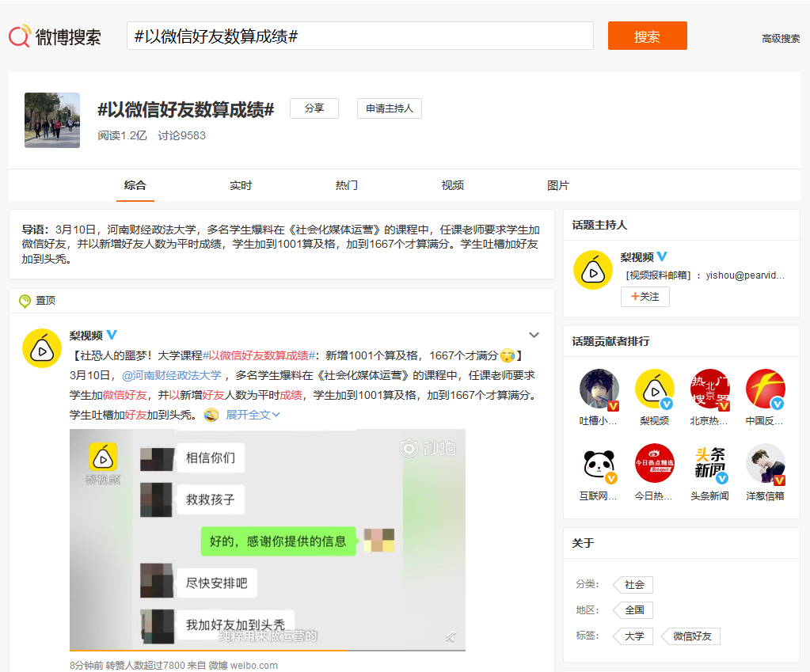
Task: Click the 话题贡献者排行 heading
Action: (610, 341)
